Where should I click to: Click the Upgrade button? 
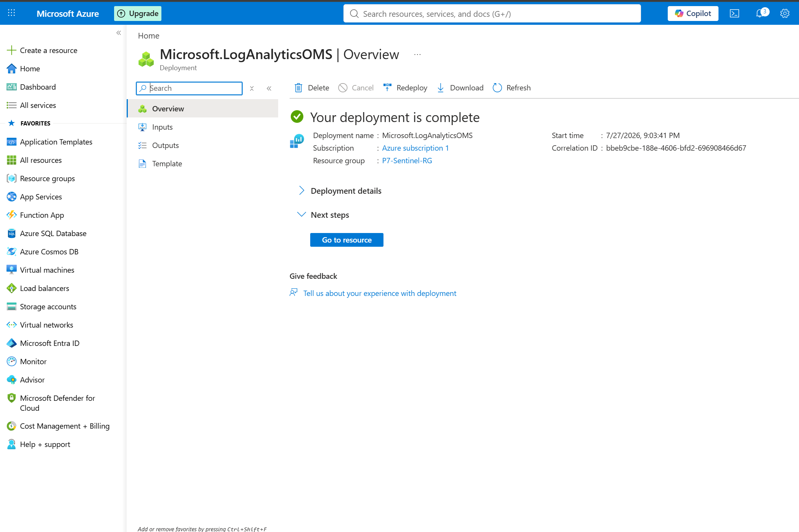pyautogui.click(x=138, y=13)
